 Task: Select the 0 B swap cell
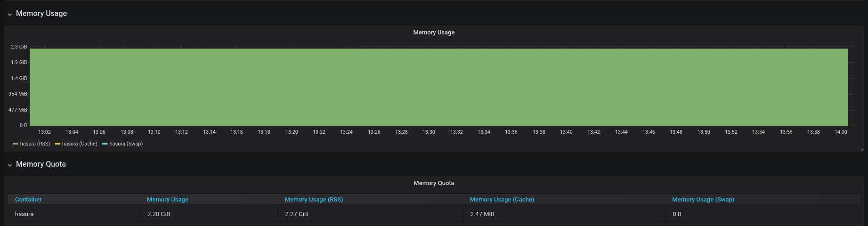[763, 214]
